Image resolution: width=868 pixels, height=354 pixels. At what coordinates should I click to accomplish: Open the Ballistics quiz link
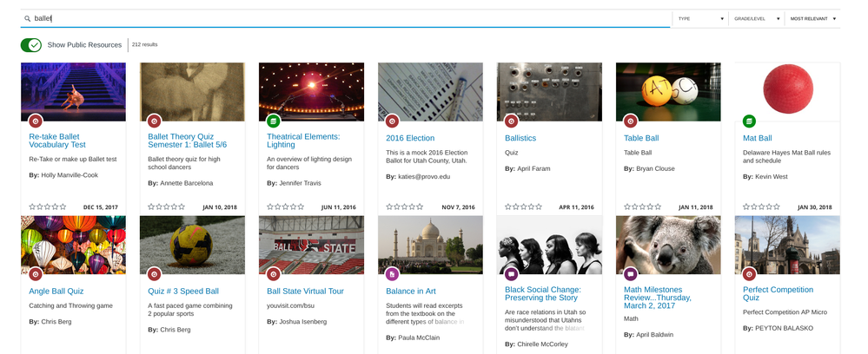click(520, 138)
